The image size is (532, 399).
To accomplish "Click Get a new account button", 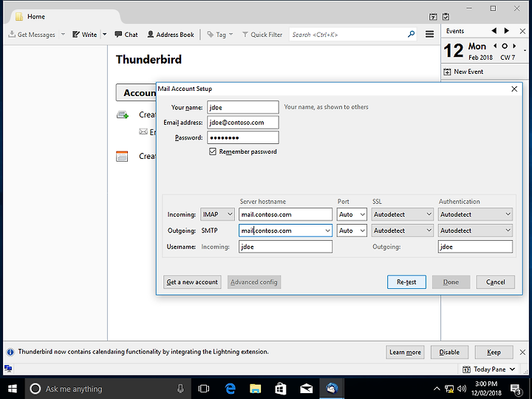I will point(192,282).
